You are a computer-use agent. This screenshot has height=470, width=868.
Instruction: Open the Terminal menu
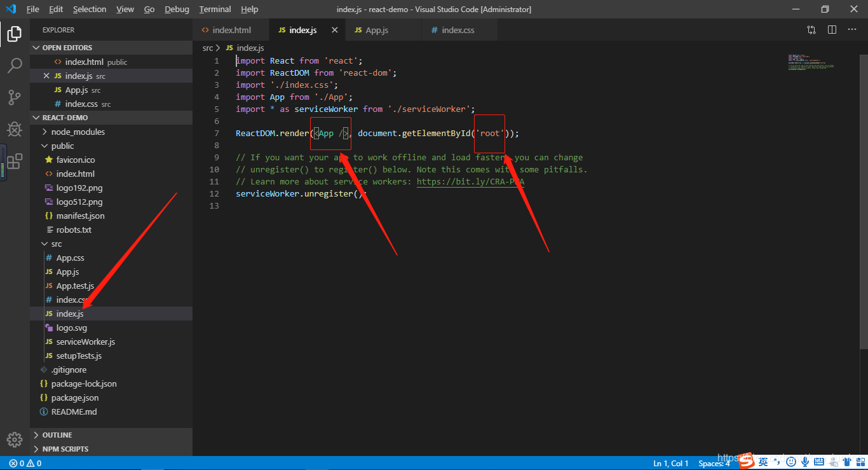click(215, 9)
